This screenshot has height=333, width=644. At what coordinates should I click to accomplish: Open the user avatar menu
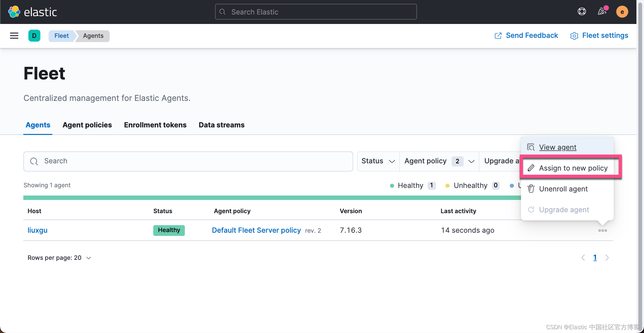[x=622, y=12]
